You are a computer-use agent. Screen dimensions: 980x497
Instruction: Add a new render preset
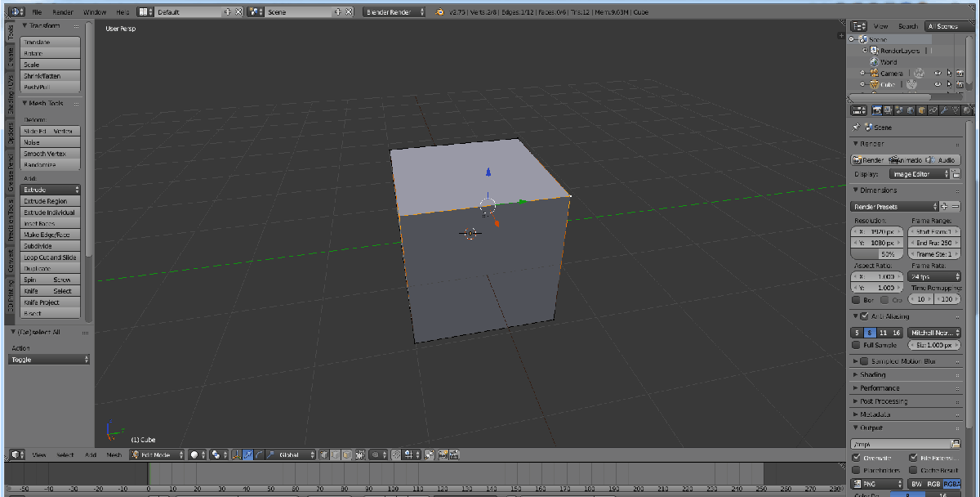coord(944,207)
